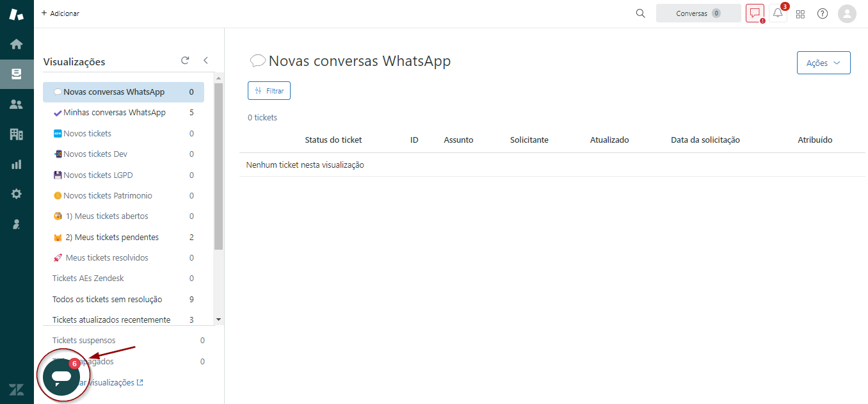Open the Admin gear icon in sidebar
The image size is (868, 404).
point(17,194)
